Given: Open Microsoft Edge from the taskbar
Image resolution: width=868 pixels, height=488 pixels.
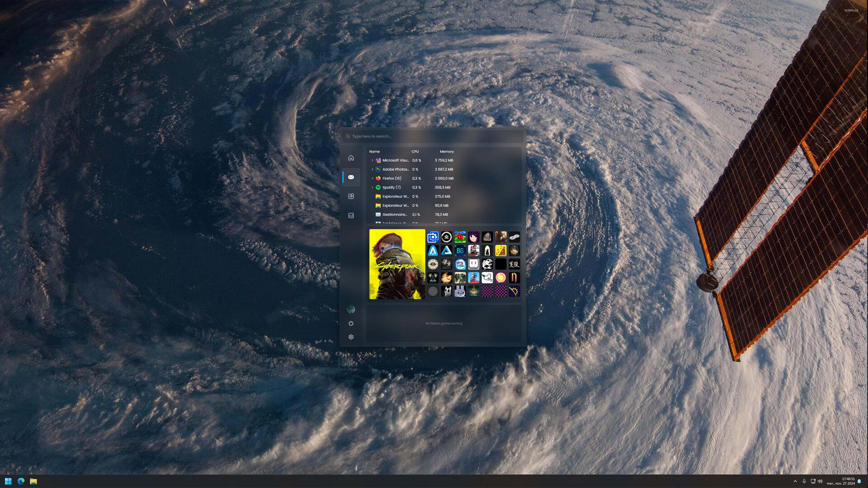Looking at the screenshot, I should click(20, 481).
